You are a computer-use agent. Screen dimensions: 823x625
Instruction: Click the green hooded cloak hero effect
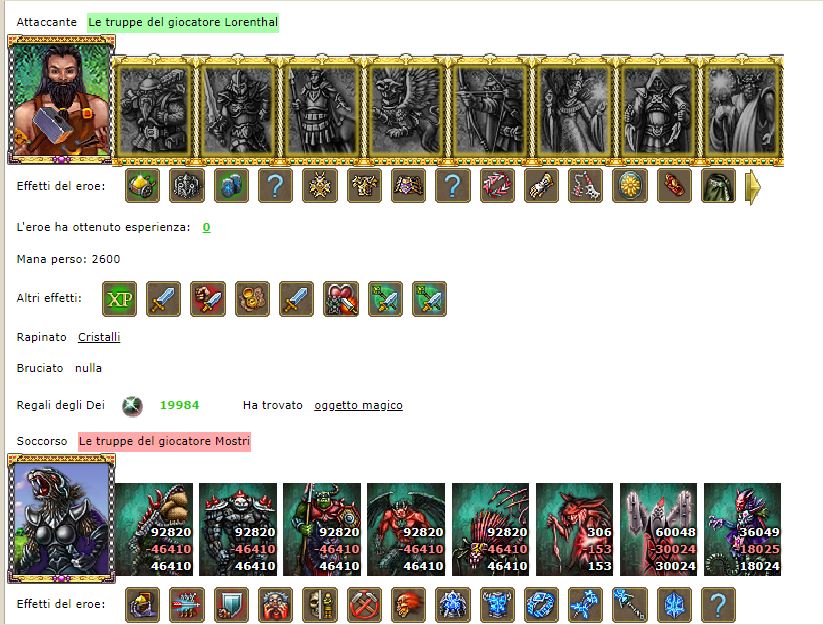(x=718, y=186)
